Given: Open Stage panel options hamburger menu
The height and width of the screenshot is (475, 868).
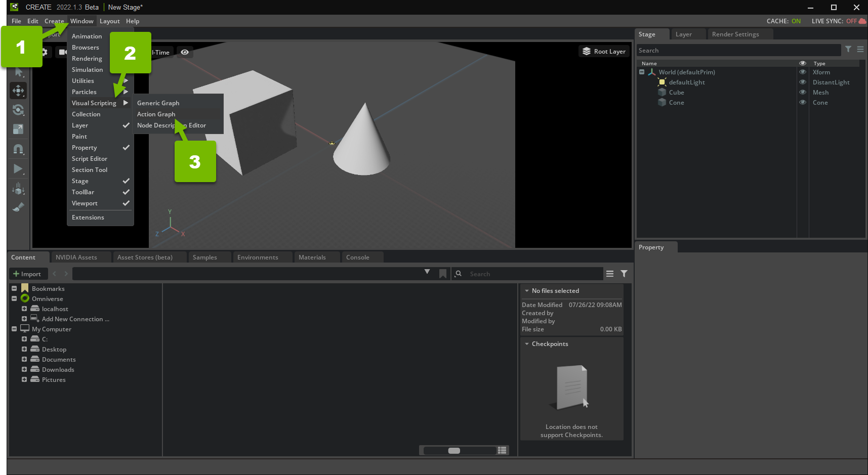Looking at the screenshot, I should point(860,49).
